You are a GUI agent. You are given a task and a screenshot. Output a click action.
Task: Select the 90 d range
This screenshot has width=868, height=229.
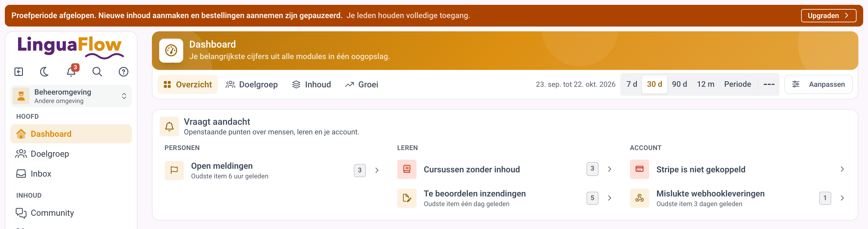point(679,84)
